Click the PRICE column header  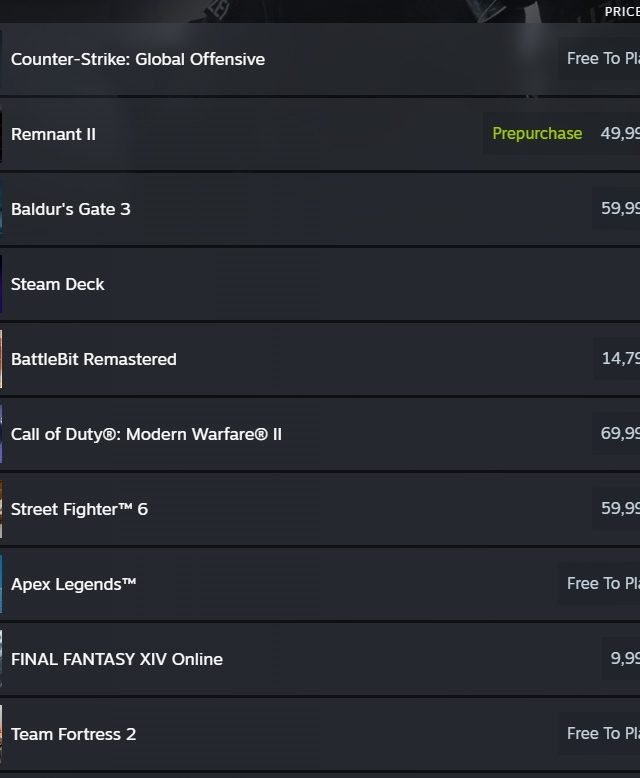pyautogui.click(x=621, y=12)
